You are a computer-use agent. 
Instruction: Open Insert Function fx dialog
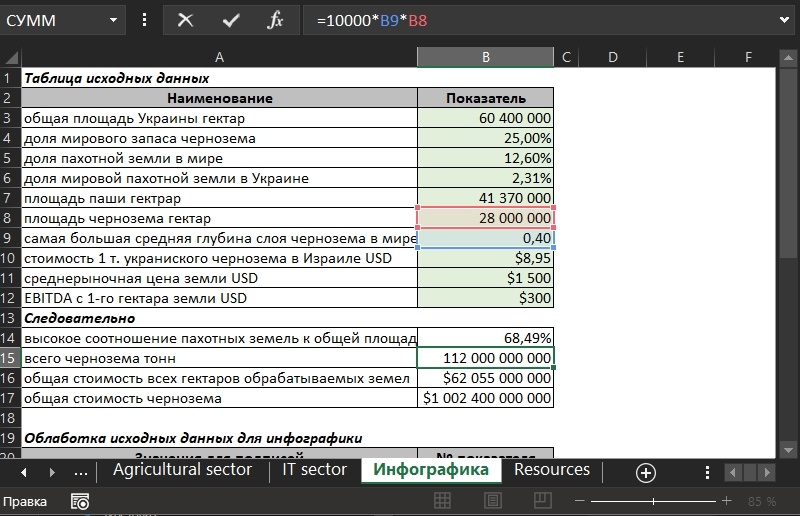coord(275,20)
